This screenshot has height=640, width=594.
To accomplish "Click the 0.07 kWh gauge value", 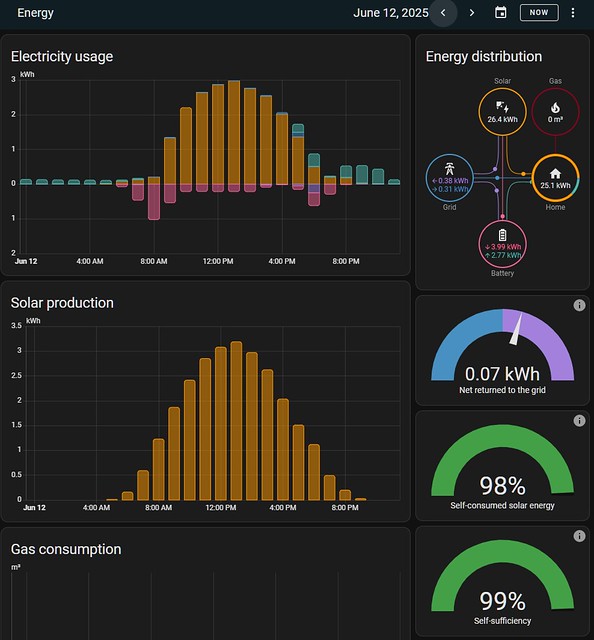I will point(502,374).
